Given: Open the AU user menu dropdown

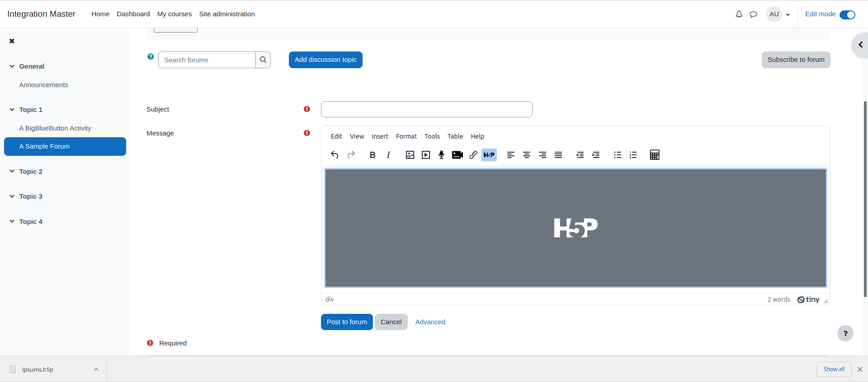Looking at the screenshot, I should [778, 14].
